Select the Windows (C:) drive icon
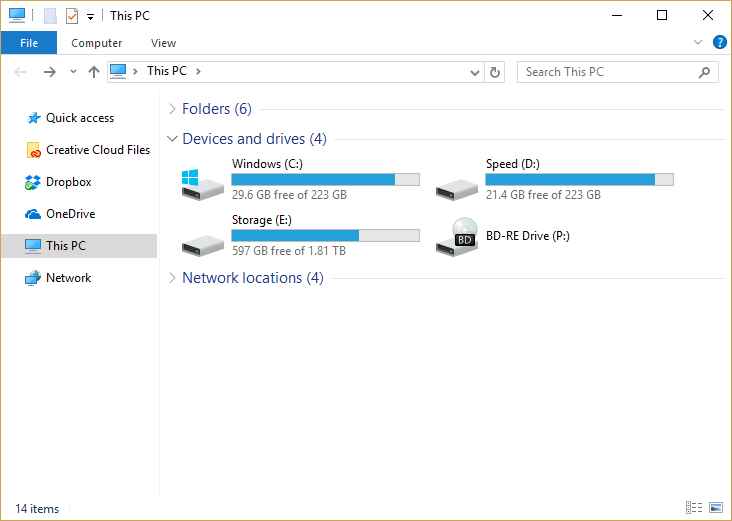Viewport: 732px width, 521px height. (x=203, y=185)
